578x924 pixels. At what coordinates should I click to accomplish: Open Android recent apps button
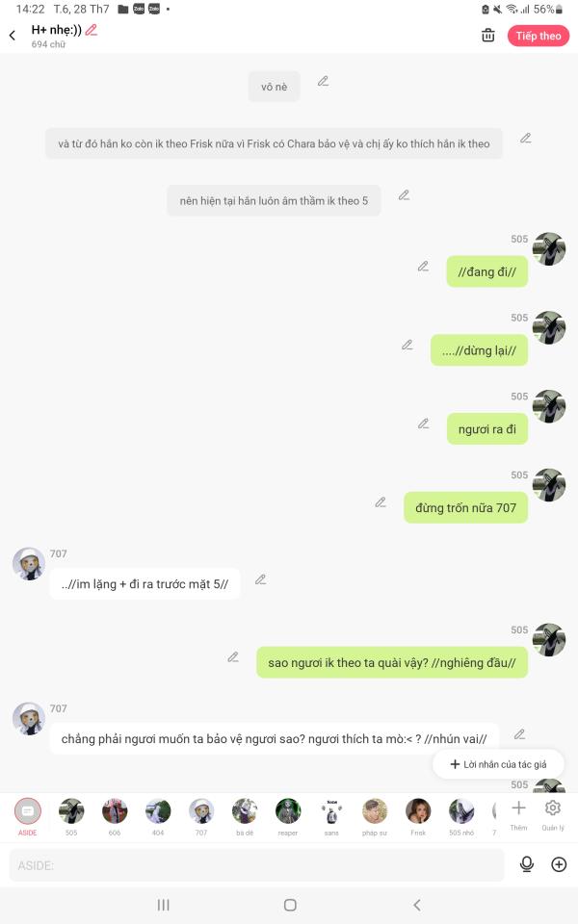(x=164, y=905)
